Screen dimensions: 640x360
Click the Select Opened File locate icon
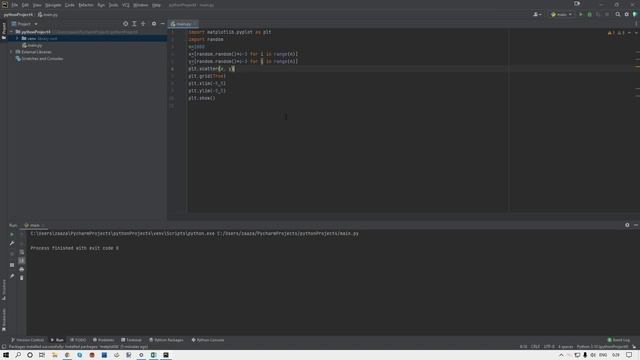[x=125, y=24]
